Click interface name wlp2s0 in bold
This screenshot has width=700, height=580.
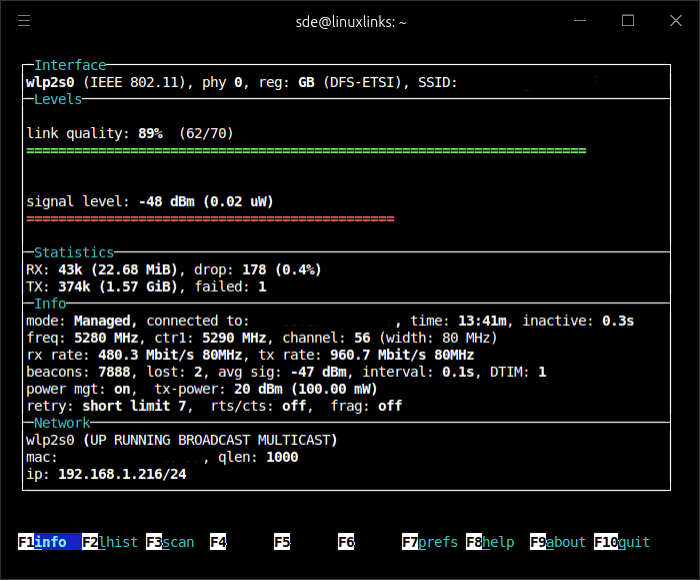[50, 82]
